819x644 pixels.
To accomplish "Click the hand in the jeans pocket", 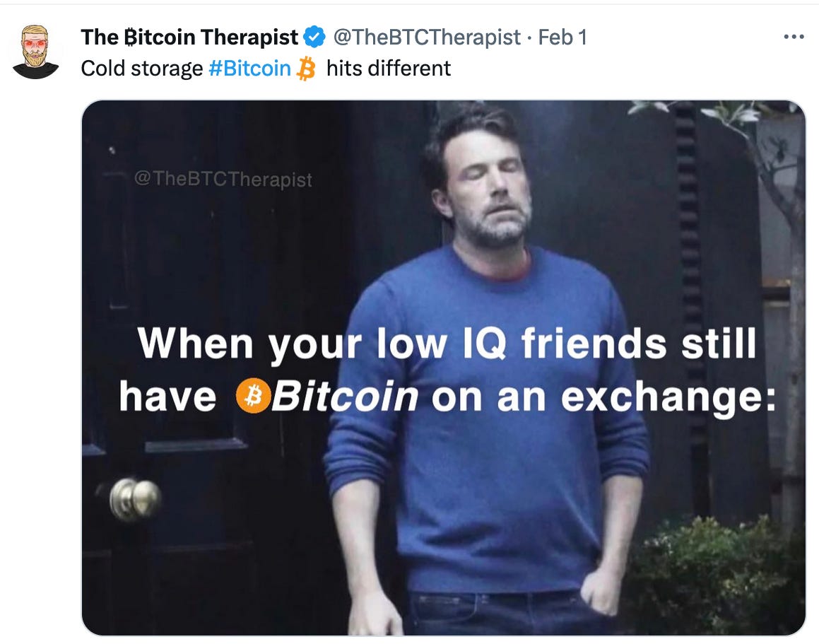I will pos(602,590).
